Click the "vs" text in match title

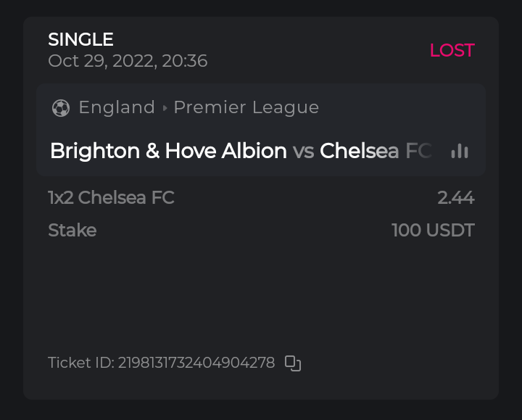pyautogui.click(x=303, y=151)
